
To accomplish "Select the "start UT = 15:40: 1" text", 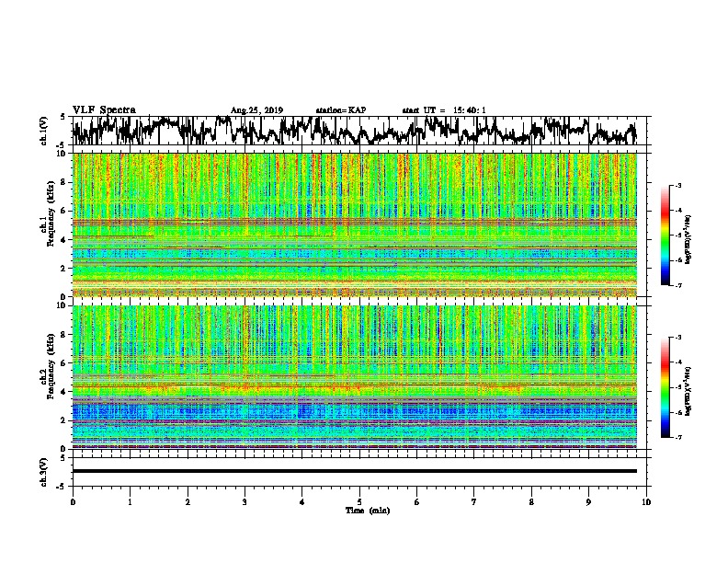I will pyautogui.click(x=444, y=110).
